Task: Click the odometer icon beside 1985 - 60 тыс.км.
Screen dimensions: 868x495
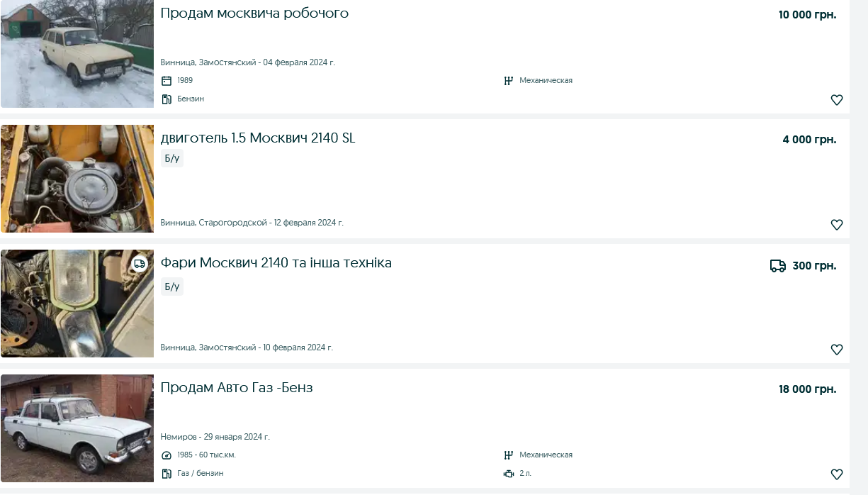Action: coord(167,455)
